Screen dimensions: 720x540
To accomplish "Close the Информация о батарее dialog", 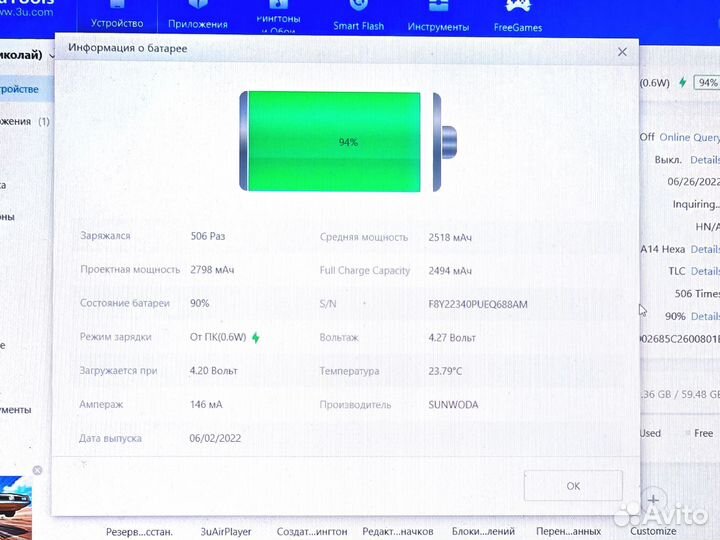I will 622,52.
